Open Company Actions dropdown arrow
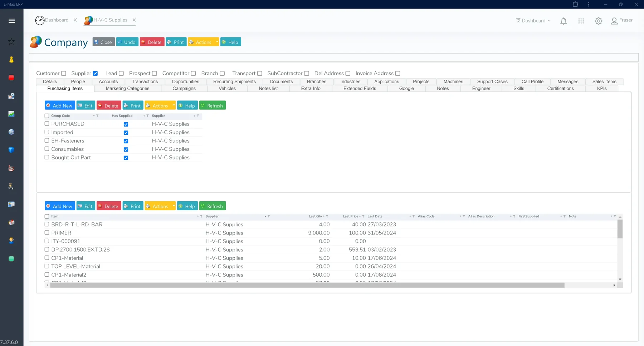This screenshot has height=346, width=644. pos(217,42)
